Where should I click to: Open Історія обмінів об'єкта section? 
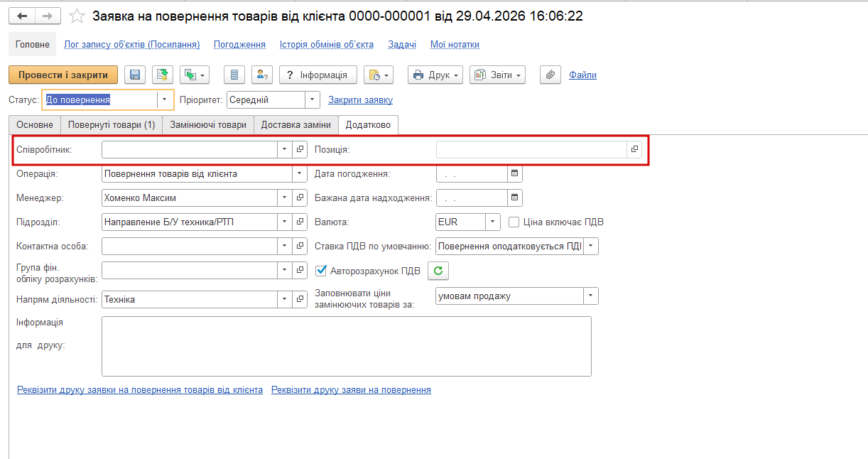pyautogui.click(x=327, y=44)
